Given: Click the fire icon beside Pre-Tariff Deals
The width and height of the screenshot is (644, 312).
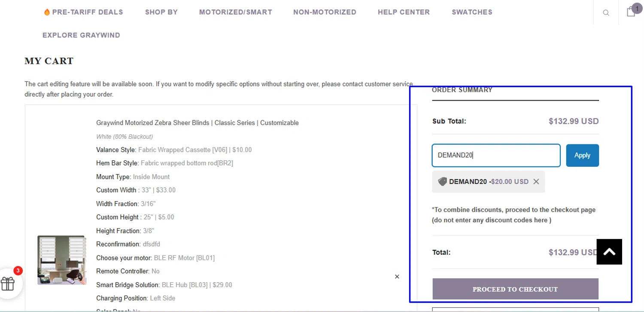Looking at the screenshot, I should point(47,12).
